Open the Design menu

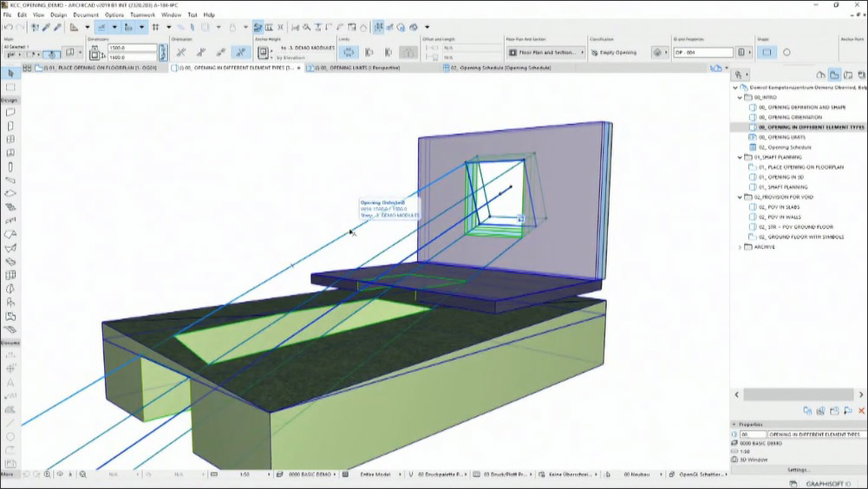click(x=58, y=15)
